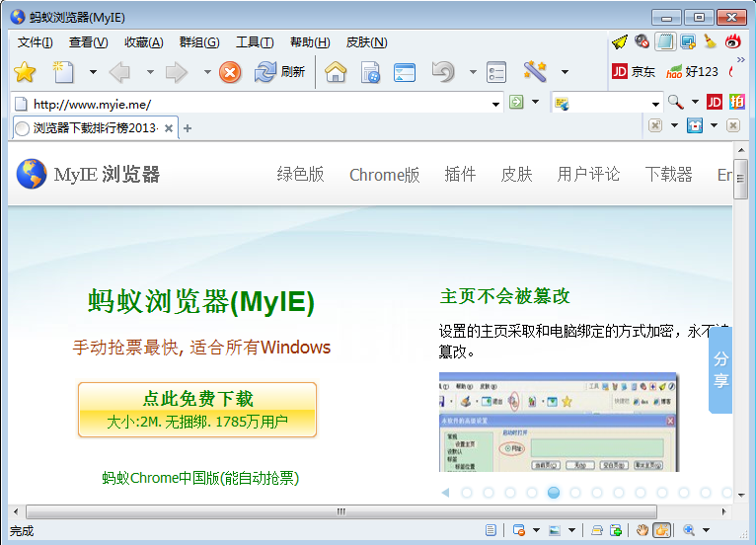
Task: Stop loading with the red X button
Action: click(x=230, y=72)
